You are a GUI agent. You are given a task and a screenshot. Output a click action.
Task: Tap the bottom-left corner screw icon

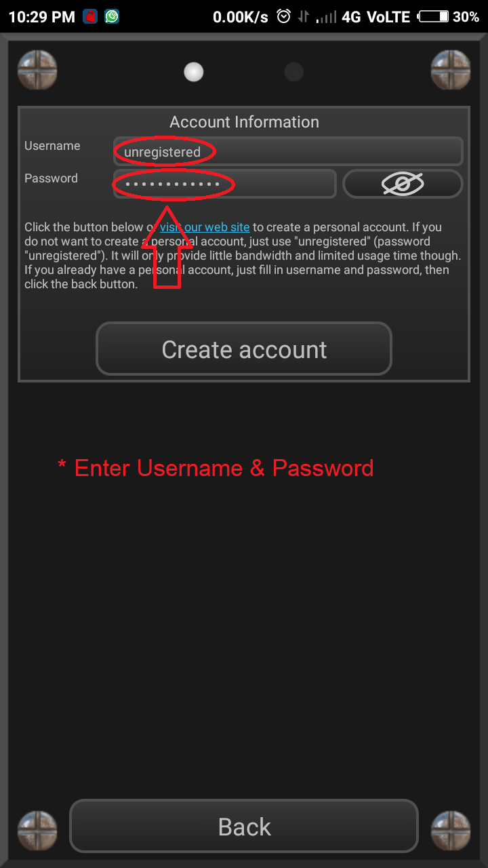[x=37, y=831]
